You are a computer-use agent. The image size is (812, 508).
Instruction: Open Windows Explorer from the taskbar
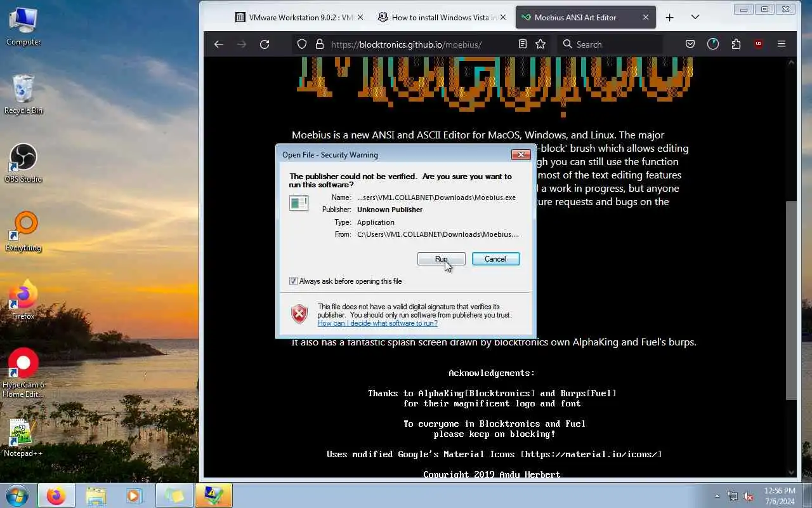coord(96,496)
